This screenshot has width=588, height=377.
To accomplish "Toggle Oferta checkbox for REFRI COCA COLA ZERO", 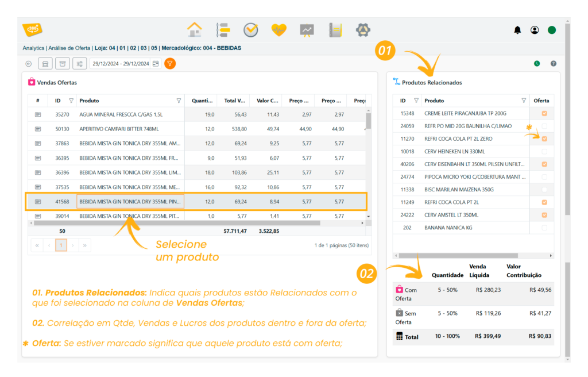I will click(x=544, y=139).
